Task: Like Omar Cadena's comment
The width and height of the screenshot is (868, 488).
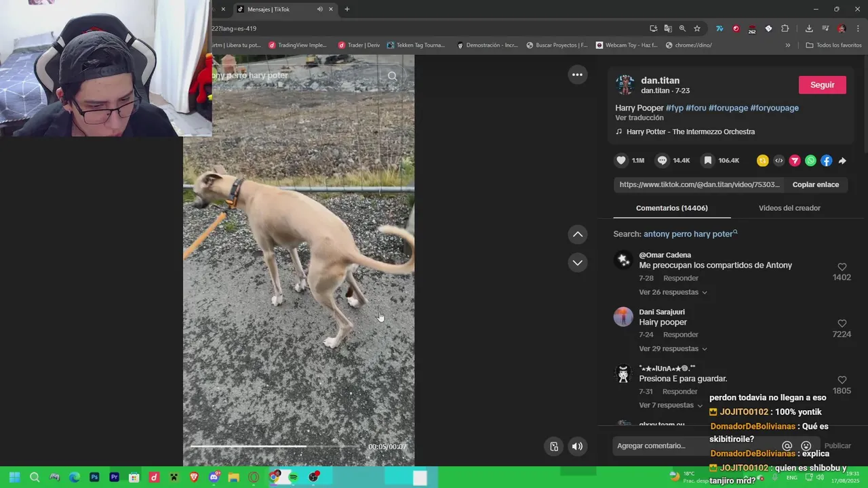Action: (x=842, y=267)
